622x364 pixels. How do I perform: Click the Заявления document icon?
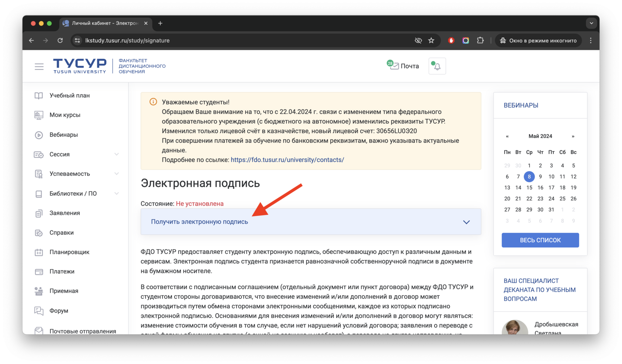click(x=39, y=213)
